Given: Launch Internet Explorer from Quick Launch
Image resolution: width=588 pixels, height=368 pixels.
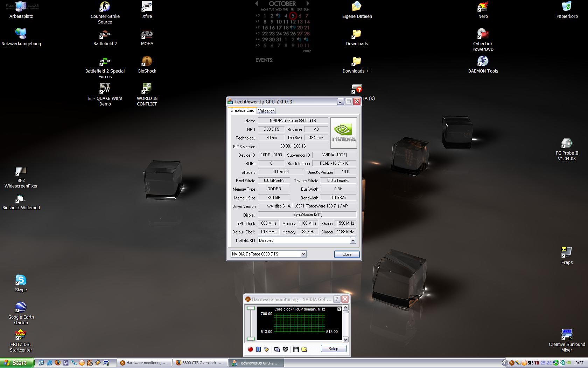Looking at the screenshot, I should click(49, 363).
